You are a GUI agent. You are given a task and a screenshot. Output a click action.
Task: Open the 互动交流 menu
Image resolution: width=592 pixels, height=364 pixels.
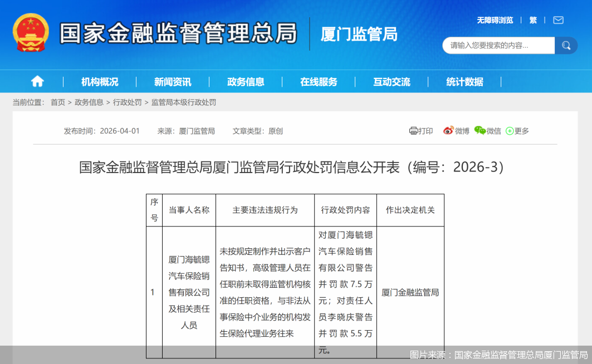coord(392,81)
